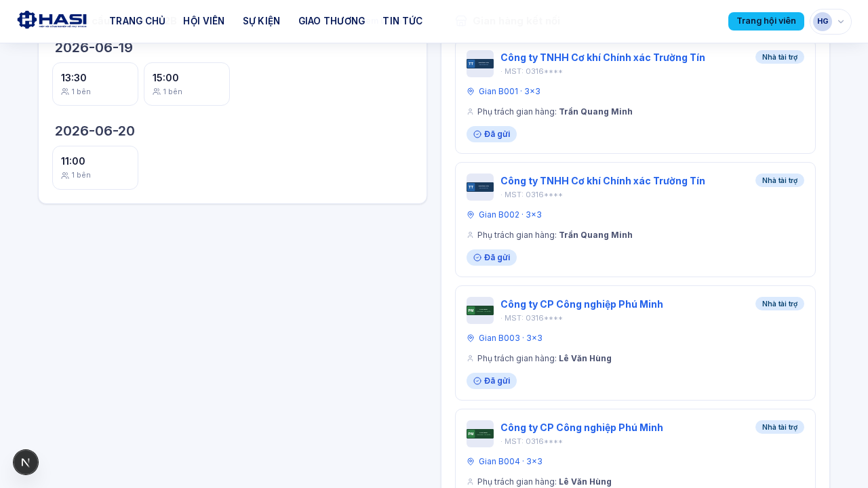The width and height of the screenshot is (868, 488).
Task: Click the person icon beside Lê Văn Hùng on B004
Action: pyautogui.click(x=471, y=482)
